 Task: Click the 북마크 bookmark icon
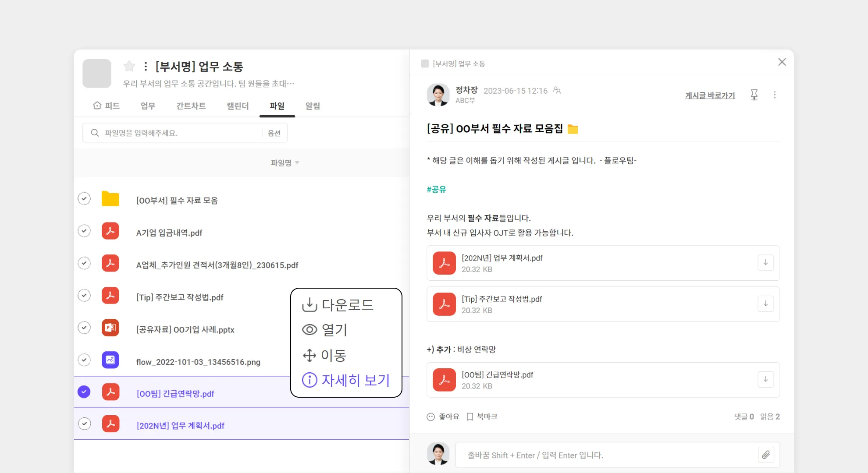click(x=470, y=417)
